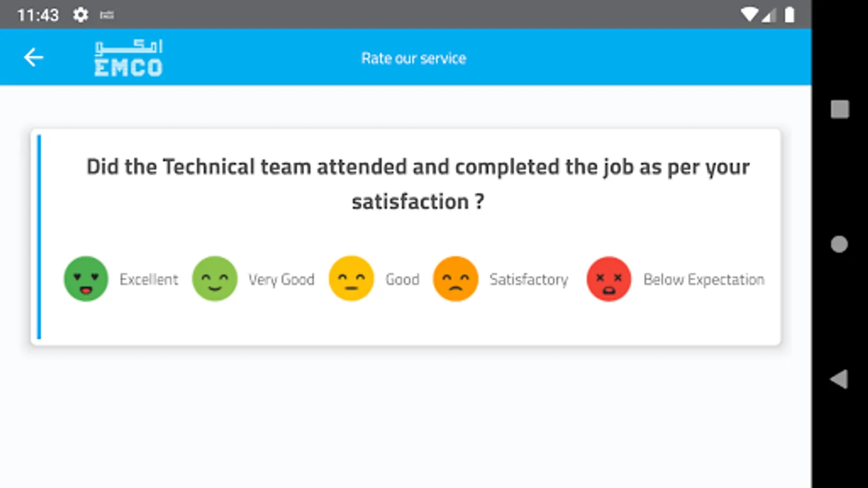Click the EMCO logo
This screenshot has width=868, height=488.
click(129, 58)
